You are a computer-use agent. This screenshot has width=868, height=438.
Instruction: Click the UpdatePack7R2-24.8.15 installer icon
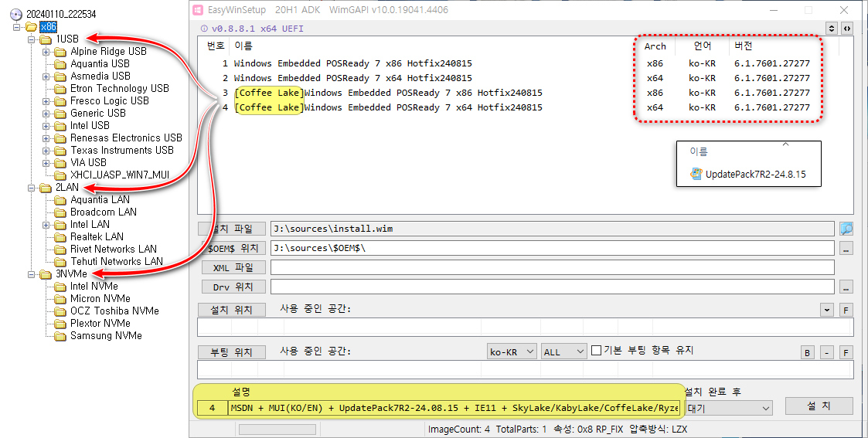click(696, 175)
